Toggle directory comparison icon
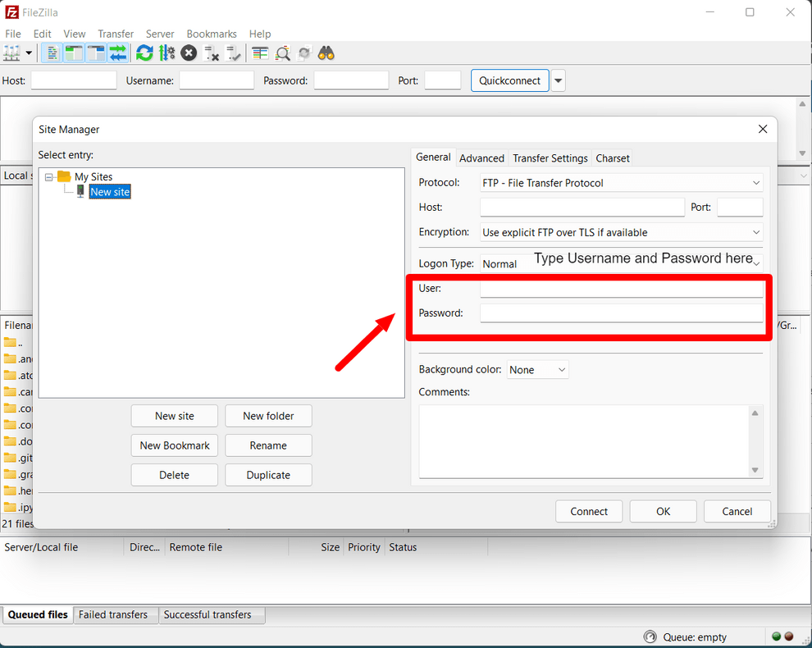Viewport: 812px width, 648px height. pos(283,52)
